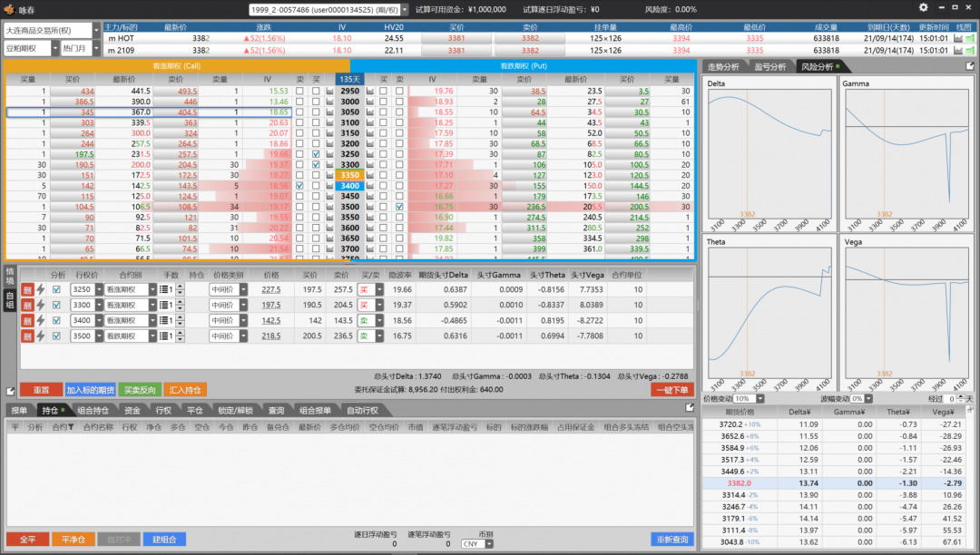This screenshot has width=980, height=555.
Task: Toggle the analysis checkbox for the 3400 leg
Action: click(x=56, y=320)
